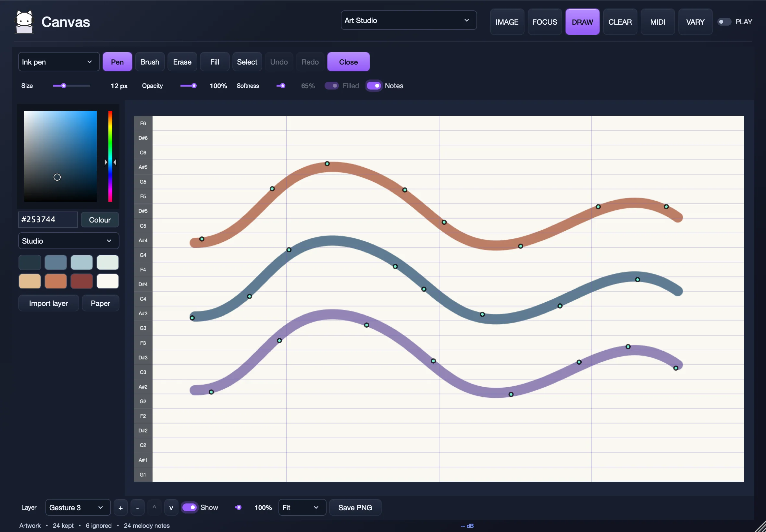Screen dimensions: 766x532
Task: Click the Softness slider
Action: [x=281, y=86]
